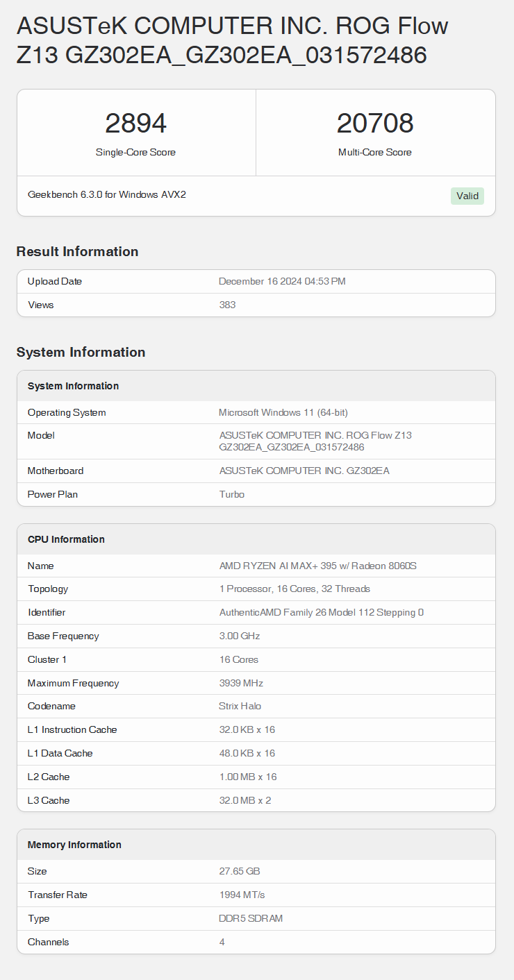Click the Strix Halo codename value
514x980 pixels.
point(240,706)
